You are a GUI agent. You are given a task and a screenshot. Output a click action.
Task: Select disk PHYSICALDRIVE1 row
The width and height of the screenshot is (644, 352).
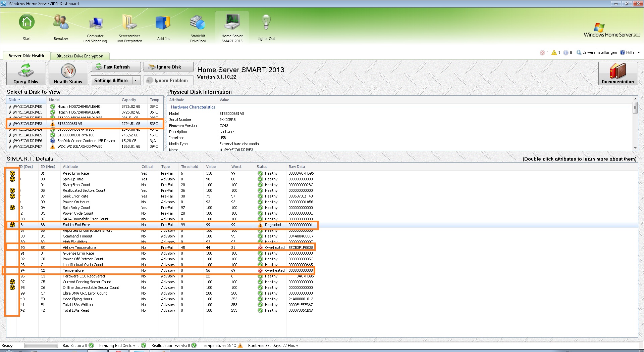tap(85, 112)
